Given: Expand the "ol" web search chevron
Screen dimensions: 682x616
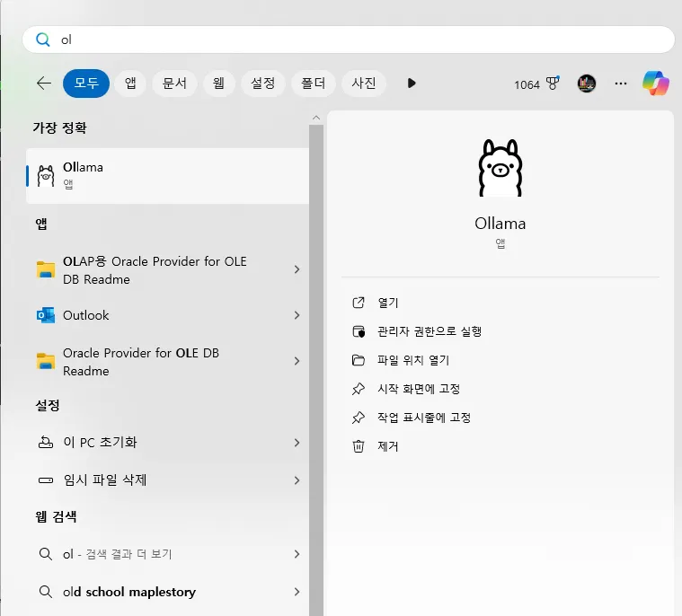Looking at the screenshot, I should (x=297, y=554).
